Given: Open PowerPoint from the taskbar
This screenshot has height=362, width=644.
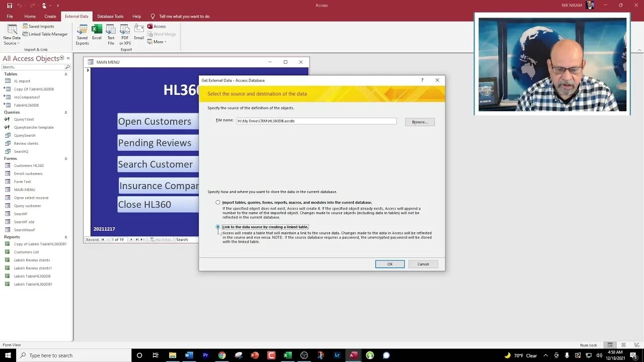Looking at the screenshot, I should click(x=255, y=355).
